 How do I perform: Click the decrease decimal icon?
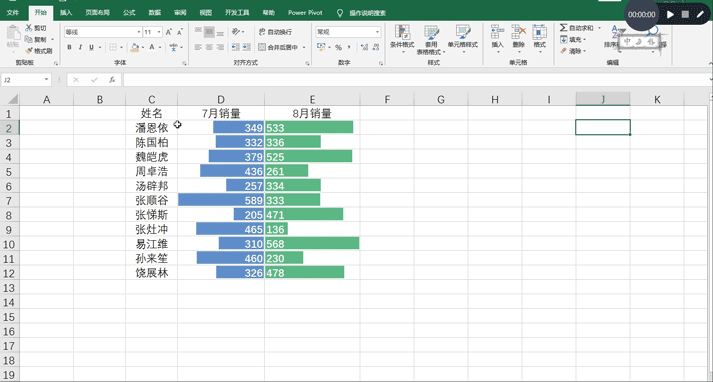376,47
